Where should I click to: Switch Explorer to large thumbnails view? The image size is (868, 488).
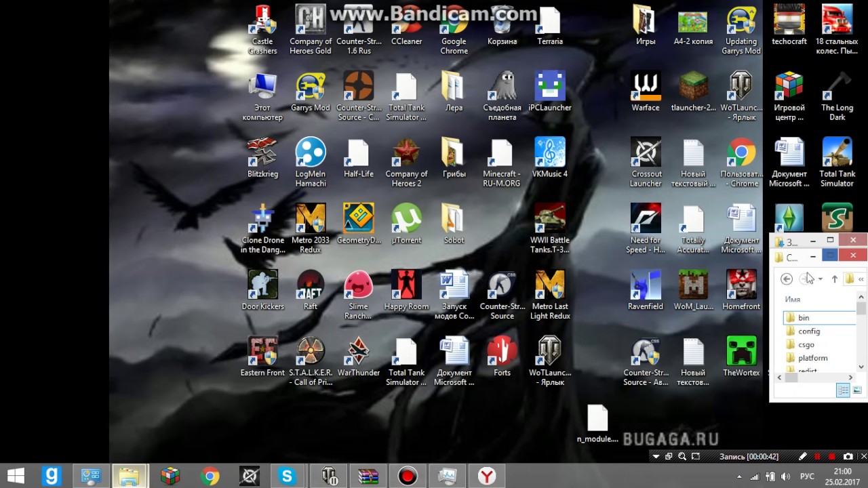click(857, 390)
